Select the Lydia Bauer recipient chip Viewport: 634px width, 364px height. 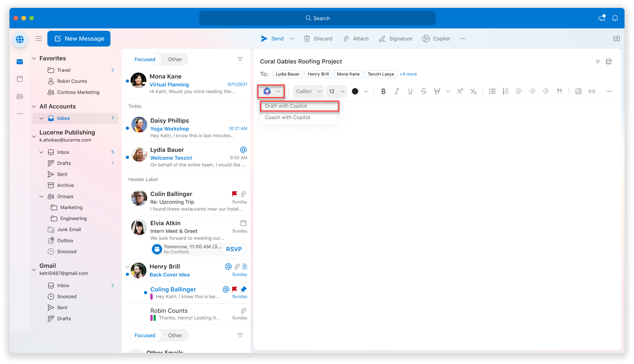coord(288,74)
